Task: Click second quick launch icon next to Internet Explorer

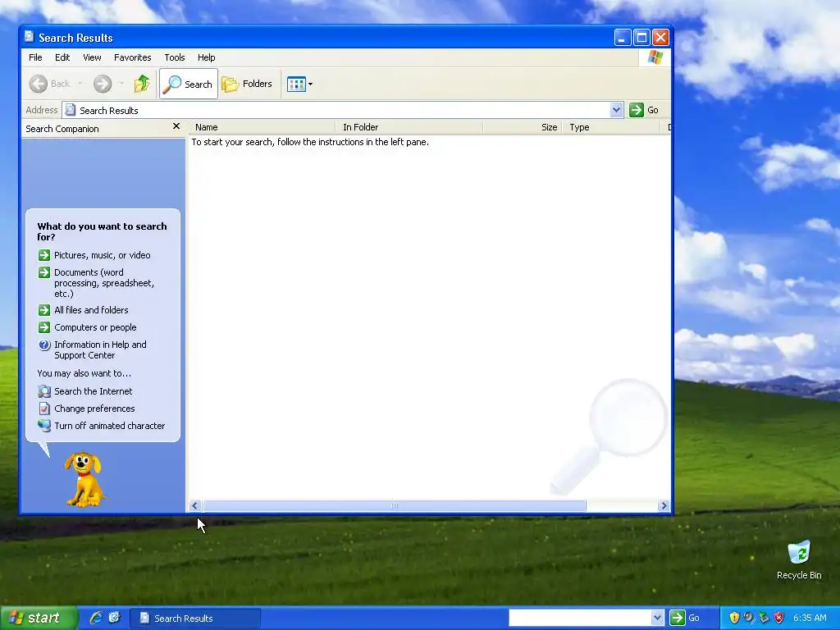Action: tap(114, 618)
